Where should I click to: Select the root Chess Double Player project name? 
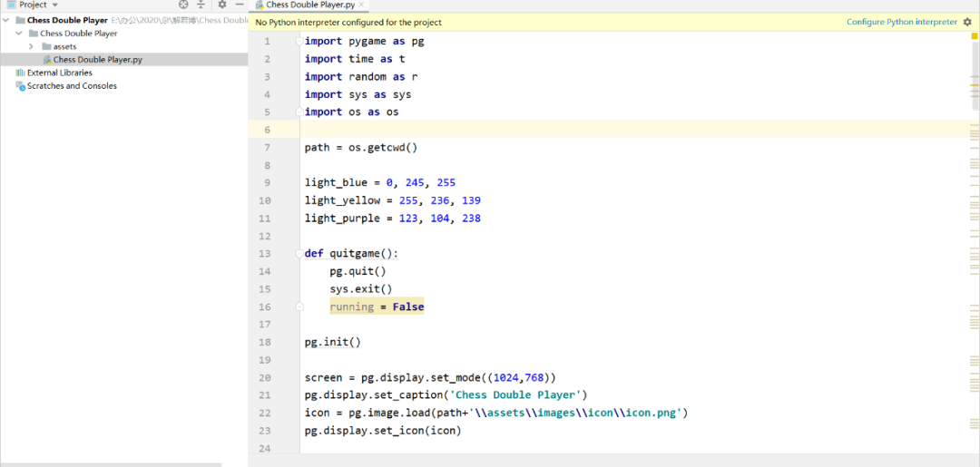click(x=67, y=20)
